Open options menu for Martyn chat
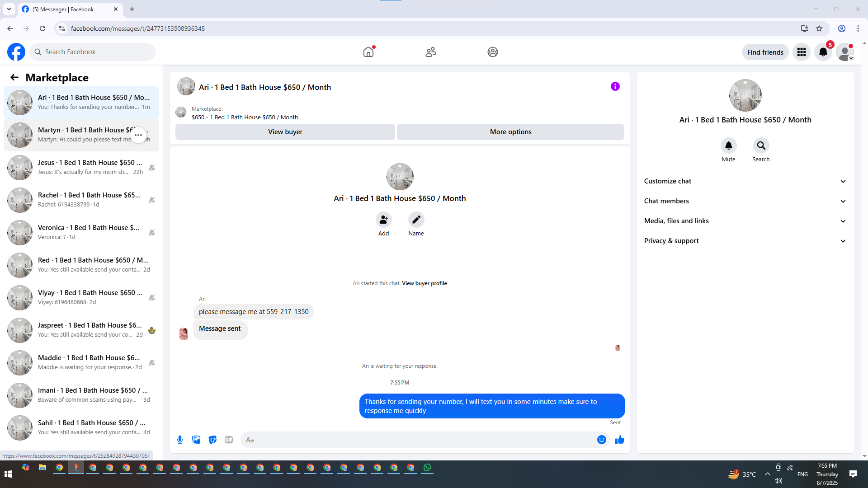Screen dimensions: 868x488 138,135
